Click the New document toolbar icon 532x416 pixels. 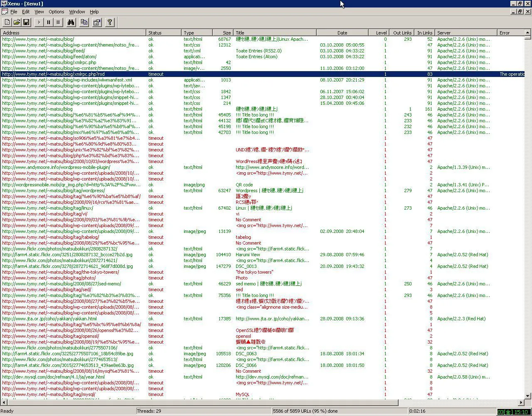click(7, 22)
